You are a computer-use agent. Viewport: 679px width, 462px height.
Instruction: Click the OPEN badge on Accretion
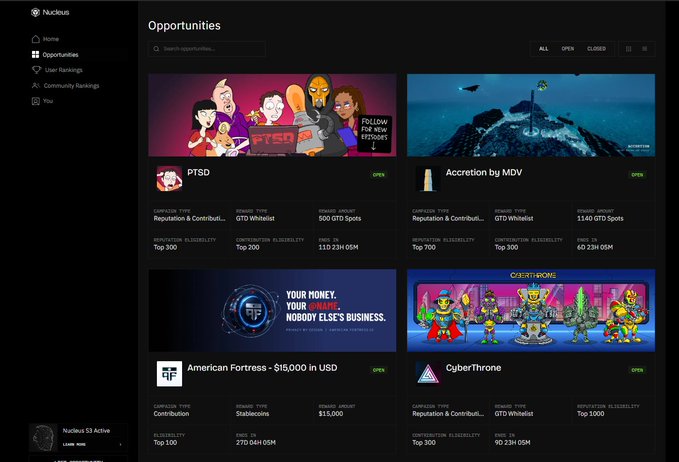(637, 175)
